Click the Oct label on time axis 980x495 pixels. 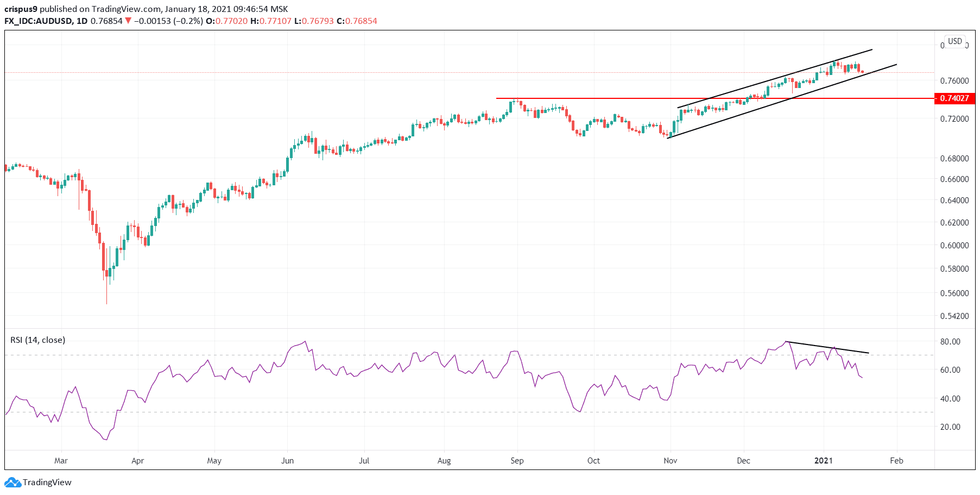(594, 461)
